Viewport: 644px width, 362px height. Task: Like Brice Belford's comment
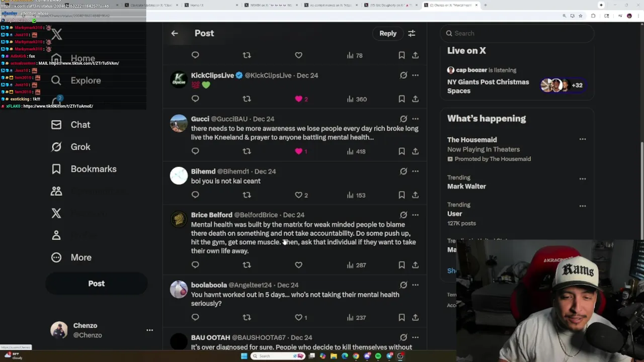click(299, 265)
